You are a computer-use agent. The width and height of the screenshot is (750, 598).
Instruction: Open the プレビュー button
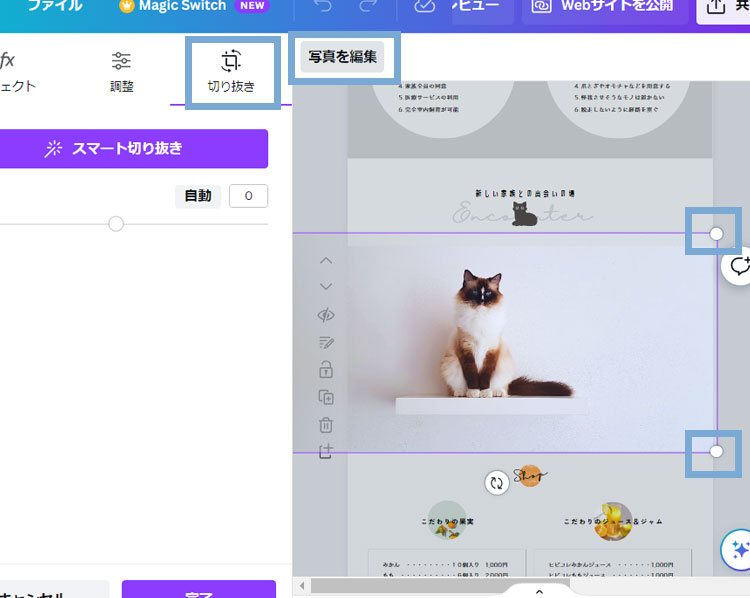(483, 9)
